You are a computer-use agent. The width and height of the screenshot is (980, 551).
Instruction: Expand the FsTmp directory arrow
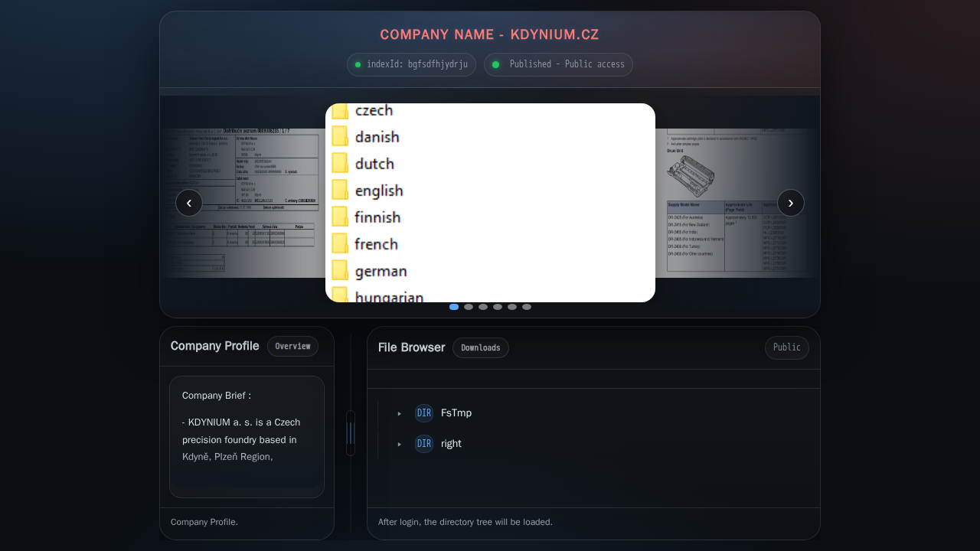[x=400, y=413]
